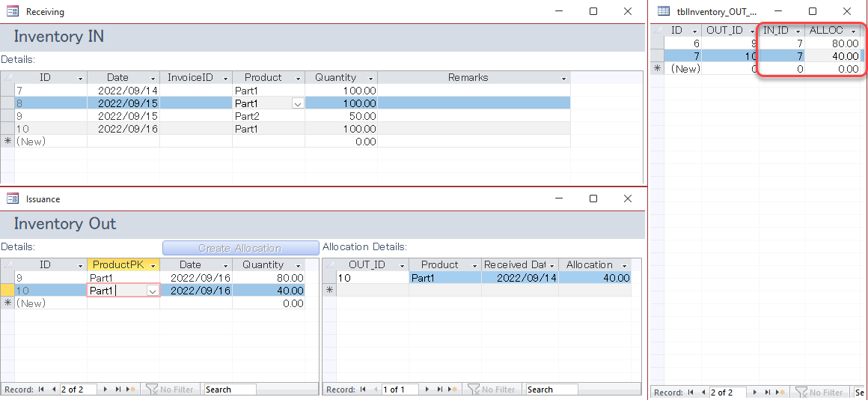Click the Create Allocation button
The width and height of the screenshot is (868, 400).
[240, 248]
